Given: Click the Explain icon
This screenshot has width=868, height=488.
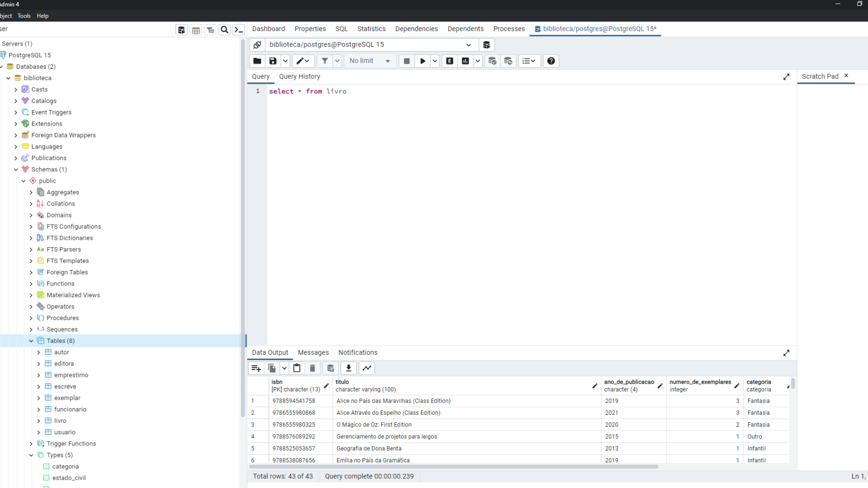Looking at the screenshot, I should point(449,61).
